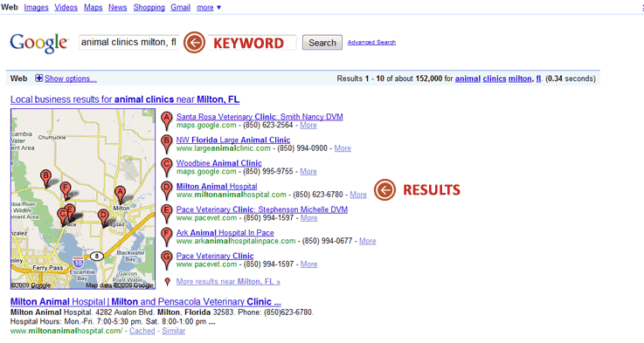Open Images in the top navigation
Image resolution: width=644 pixels, height=343 pixels.
36,7
